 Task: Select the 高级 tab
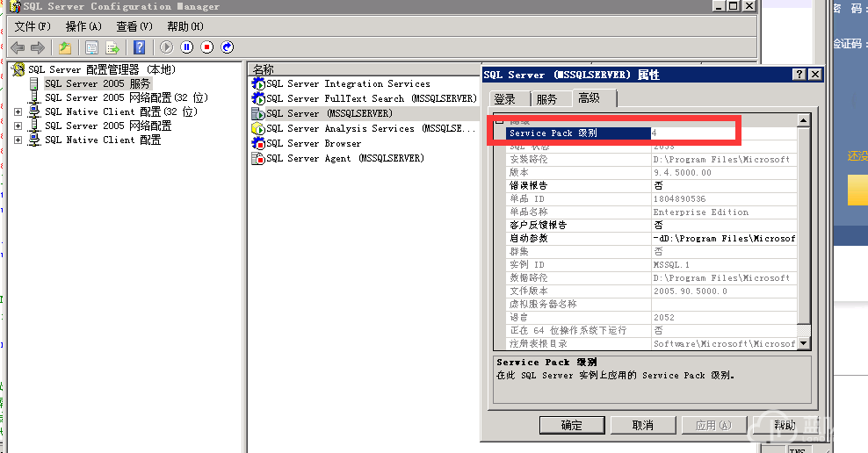point(590,98)
